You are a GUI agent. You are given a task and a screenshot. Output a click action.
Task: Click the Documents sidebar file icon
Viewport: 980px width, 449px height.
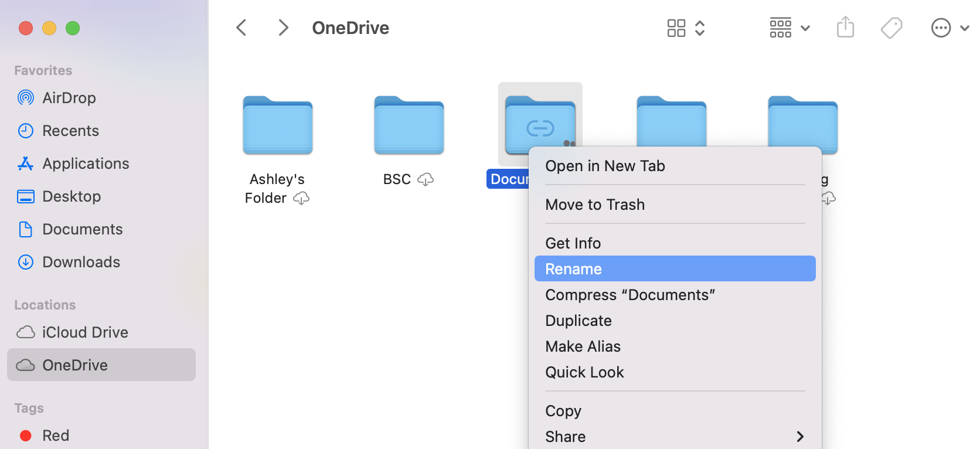click(x=26, y=229)
